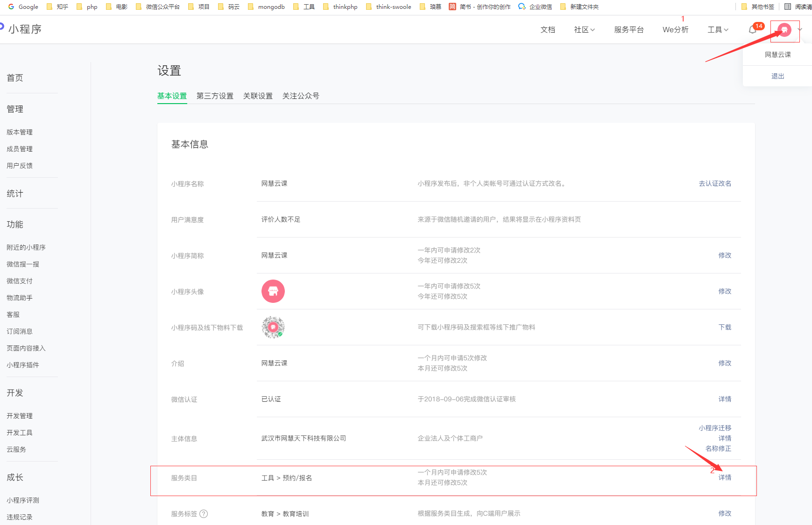
Task: Open 版本管理 in sidebar
Action: click(x=20, y=132)
